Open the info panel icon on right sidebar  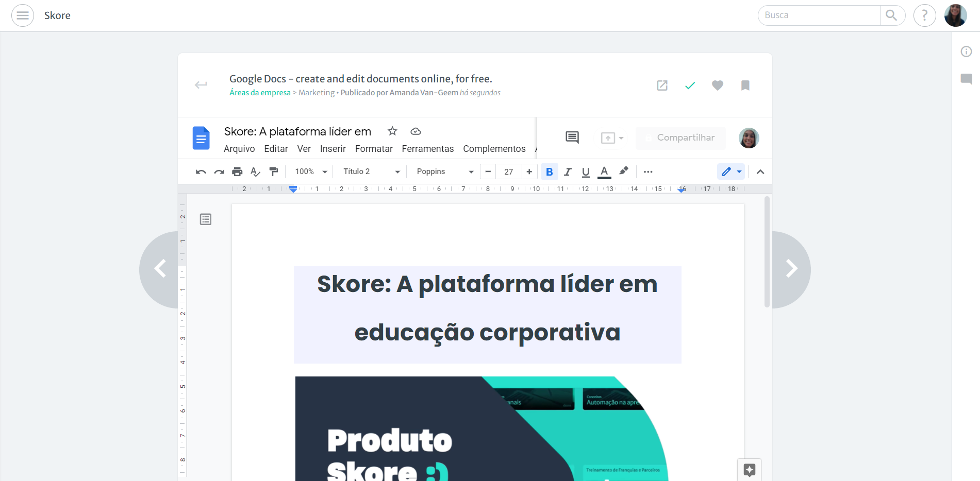pyautogui.click(x=967, y=51)
